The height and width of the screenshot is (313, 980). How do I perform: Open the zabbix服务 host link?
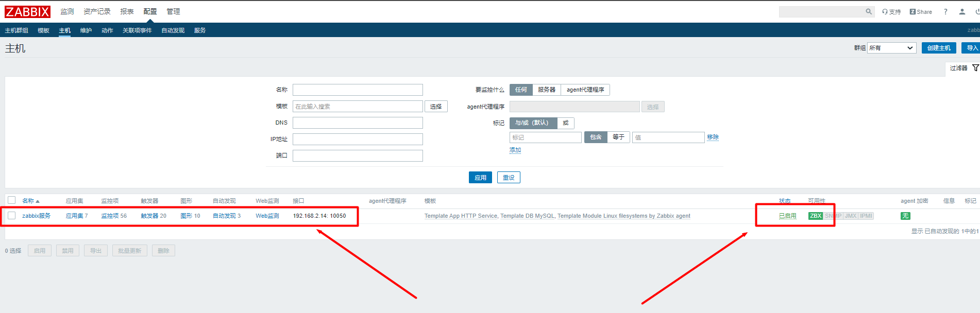36,216
